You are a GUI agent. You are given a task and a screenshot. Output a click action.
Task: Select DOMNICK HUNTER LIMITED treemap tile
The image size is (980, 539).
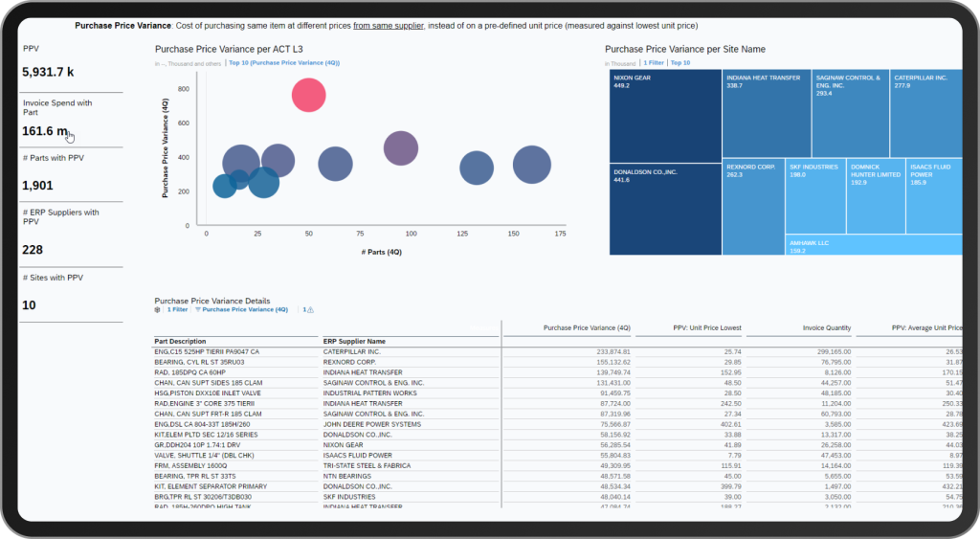click(x=877, y=196)
